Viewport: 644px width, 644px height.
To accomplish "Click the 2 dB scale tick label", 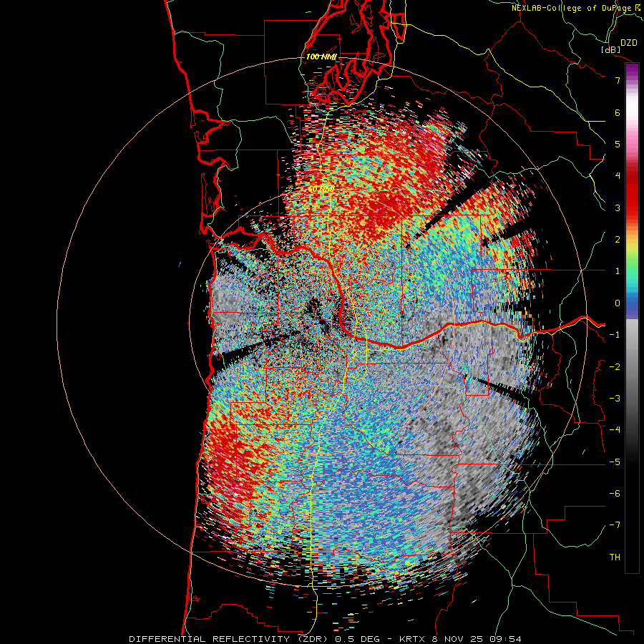I will 618,240.
